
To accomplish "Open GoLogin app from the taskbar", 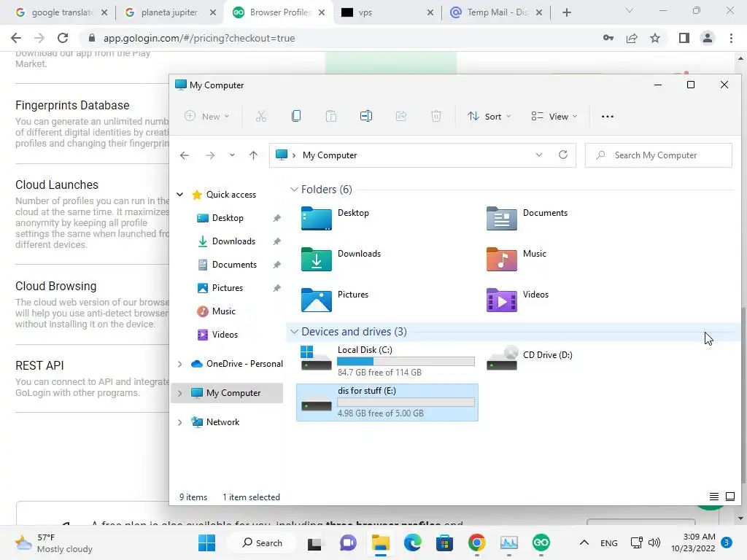I will point(541,542).
